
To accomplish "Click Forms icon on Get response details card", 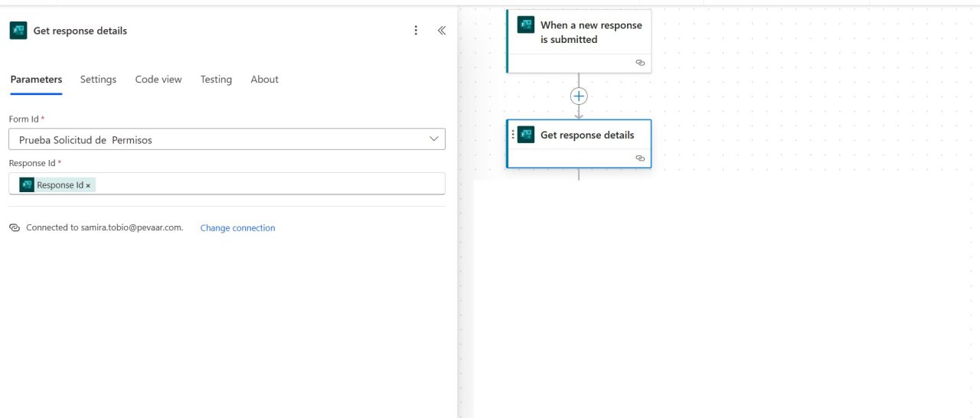I will pyautogui.click(x=525, y=135).
